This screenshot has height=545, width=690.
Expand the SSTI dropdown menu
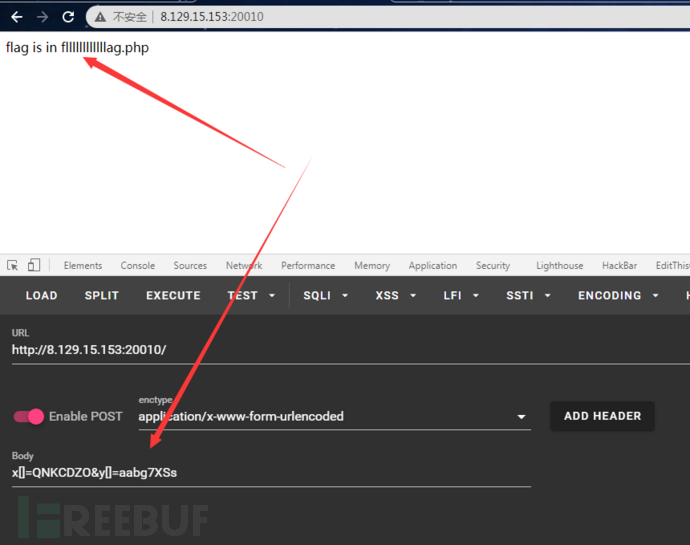pos(528,295)
